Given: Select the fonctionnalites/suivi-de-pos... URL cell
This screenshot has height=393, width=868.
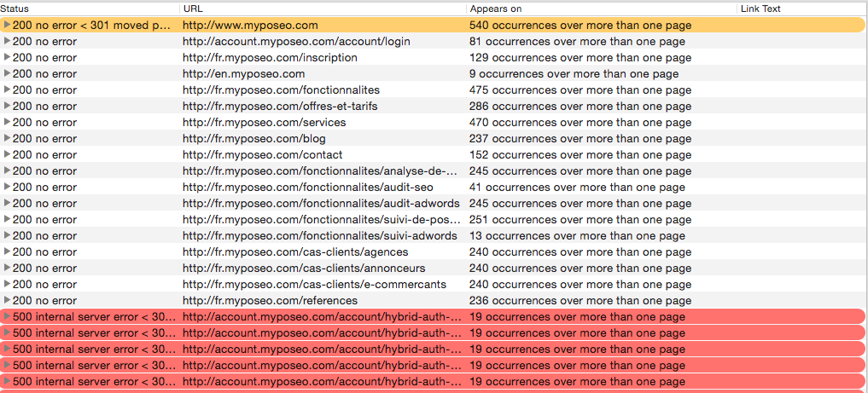Looking at the screenshot, I should [x=322, y=220].
